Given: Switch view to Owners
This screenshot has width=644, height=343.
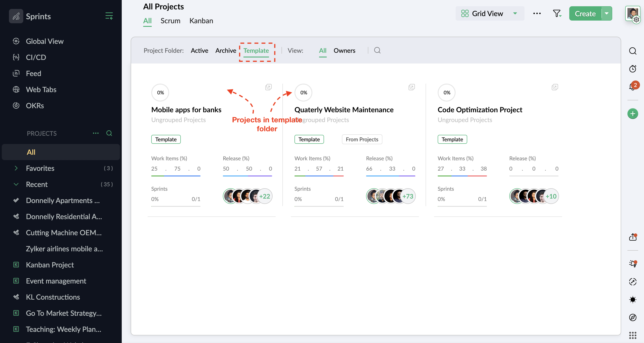Looking at the screenshot, I should click(x=344, y=51).
